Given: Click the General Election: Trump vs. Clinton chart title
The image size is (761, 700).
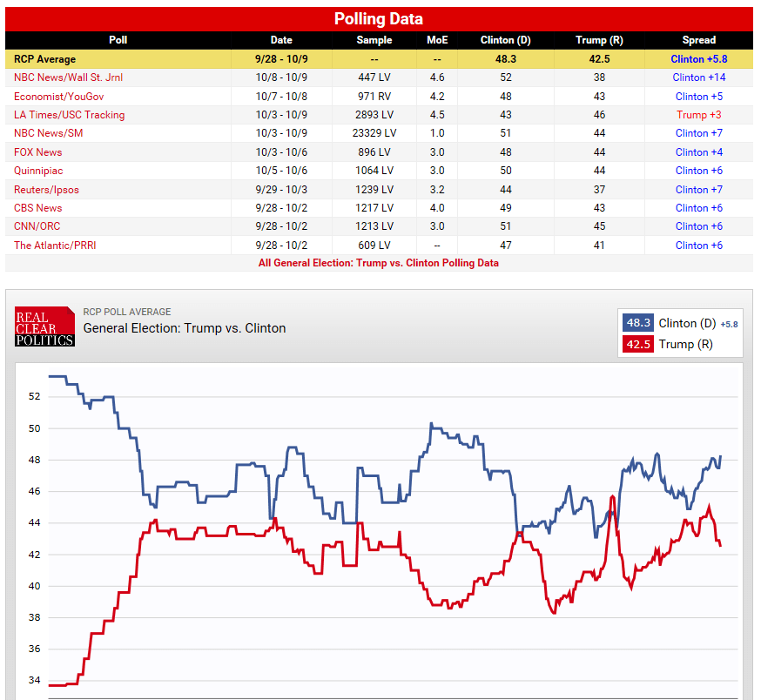Looking at the screenshot, I should tap(185, 328).
